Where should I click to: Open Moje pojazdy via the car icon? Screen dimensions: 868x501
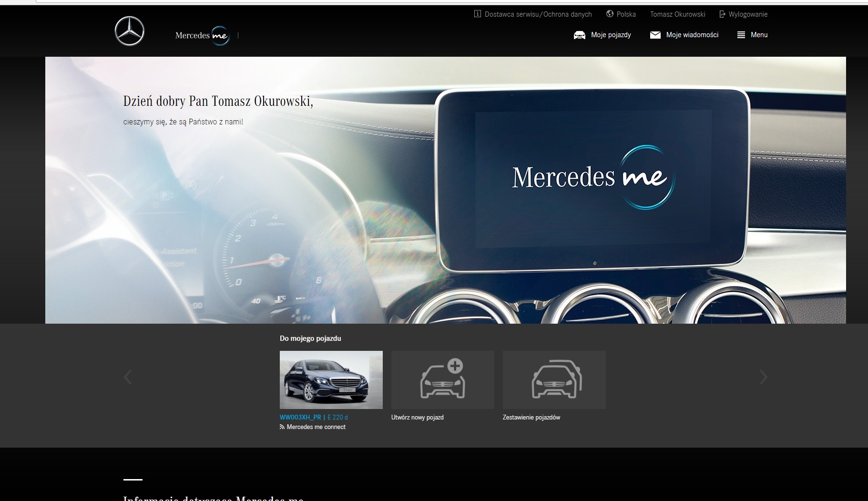(579, 35)
